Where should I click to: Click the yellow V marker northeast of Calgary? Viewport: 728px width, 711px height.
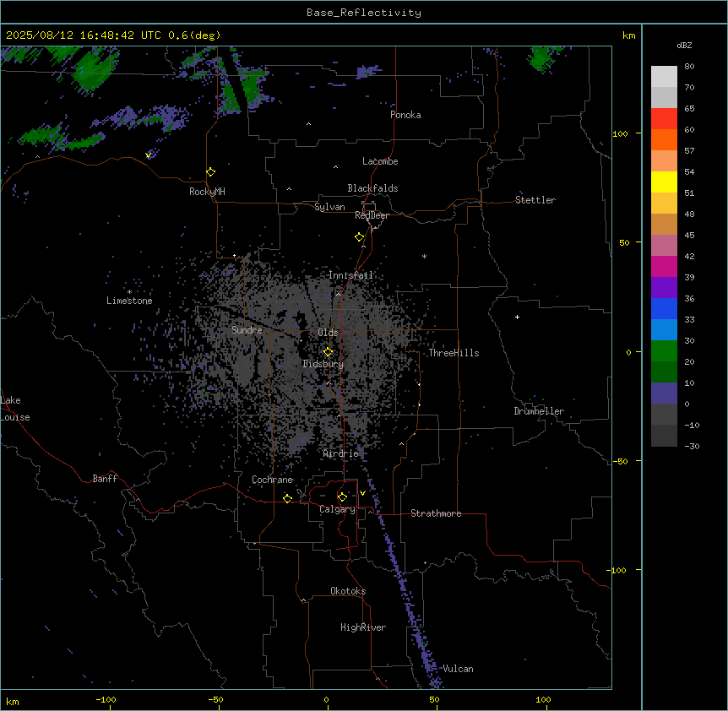pyautogui.click(x=362, y=493)
